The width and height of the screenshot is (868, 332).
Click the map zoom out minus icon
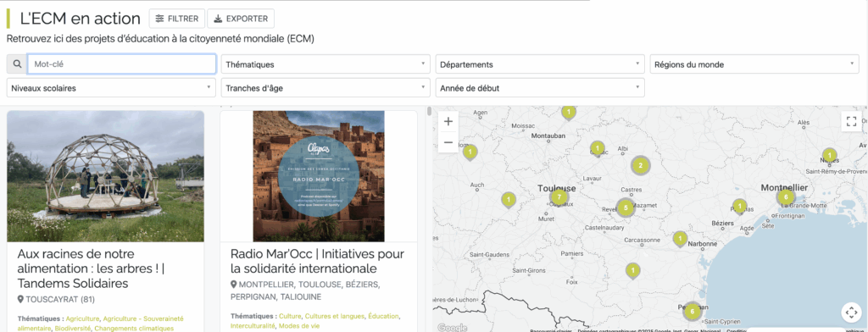pos(448,142)
